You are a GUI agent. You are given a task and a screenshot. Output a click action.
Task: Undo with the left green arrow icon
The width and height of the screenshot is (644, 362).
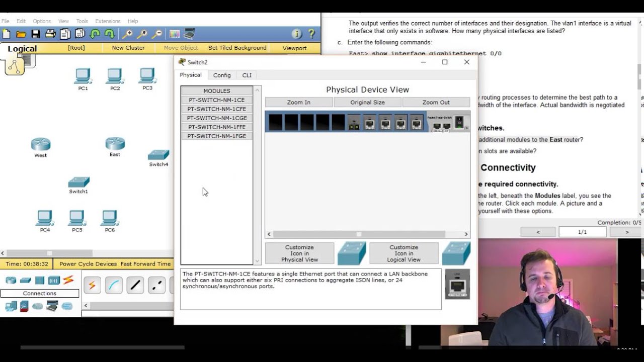pos(95,34)
